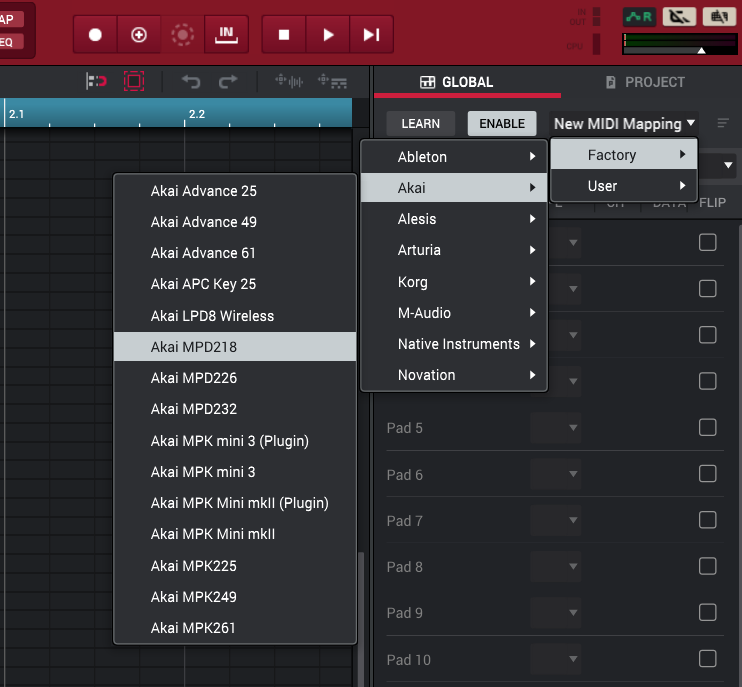Image resolution: width=742 pixels, height=687 pixels.
Task: Open the Alesis manufacturer submenu
Action: (454, 219)
